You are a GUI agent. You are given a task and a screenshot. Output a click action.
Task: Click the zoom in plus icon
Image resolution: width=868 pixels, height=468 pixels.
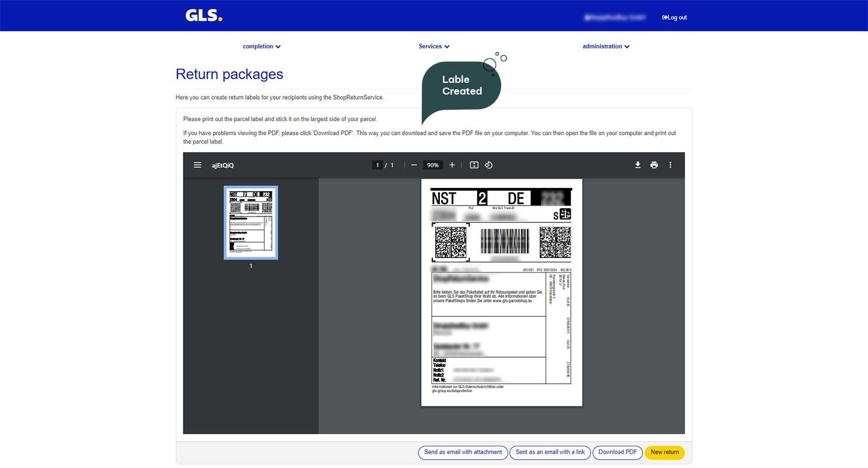(452, 165)
